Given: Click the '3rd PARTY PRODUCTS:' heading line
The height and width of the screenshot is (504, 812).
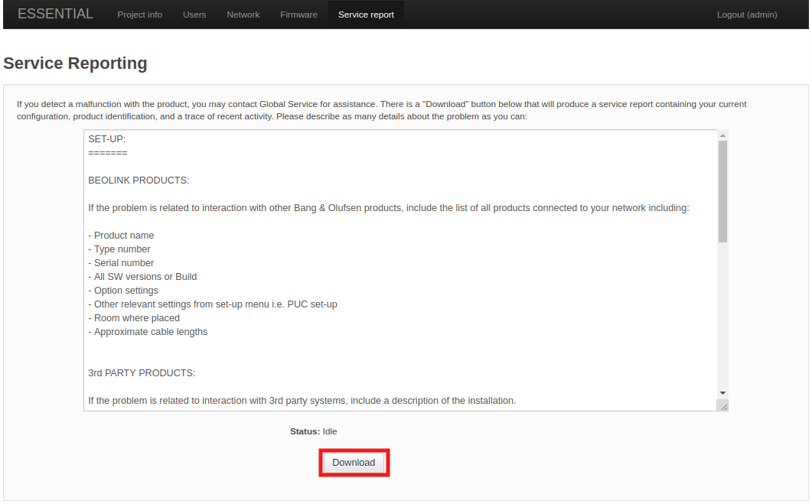Looking at the screenshot, I should tap(142, 372).
